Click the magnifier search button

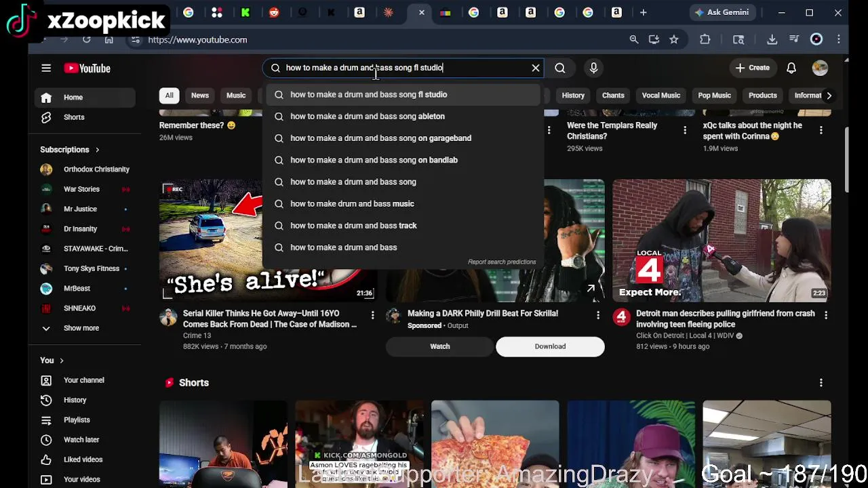point(560,68)
